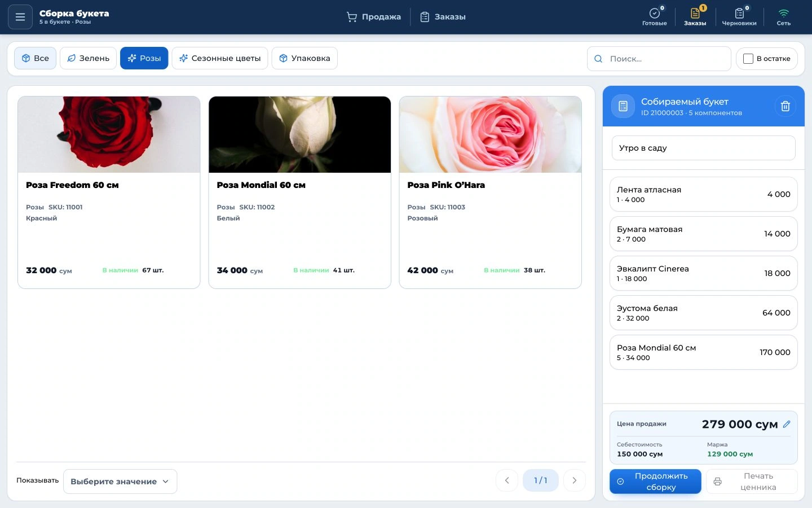Switch to the Заказы tab in top center
Viewport: 812px width, 508px height.
[443, 17]
